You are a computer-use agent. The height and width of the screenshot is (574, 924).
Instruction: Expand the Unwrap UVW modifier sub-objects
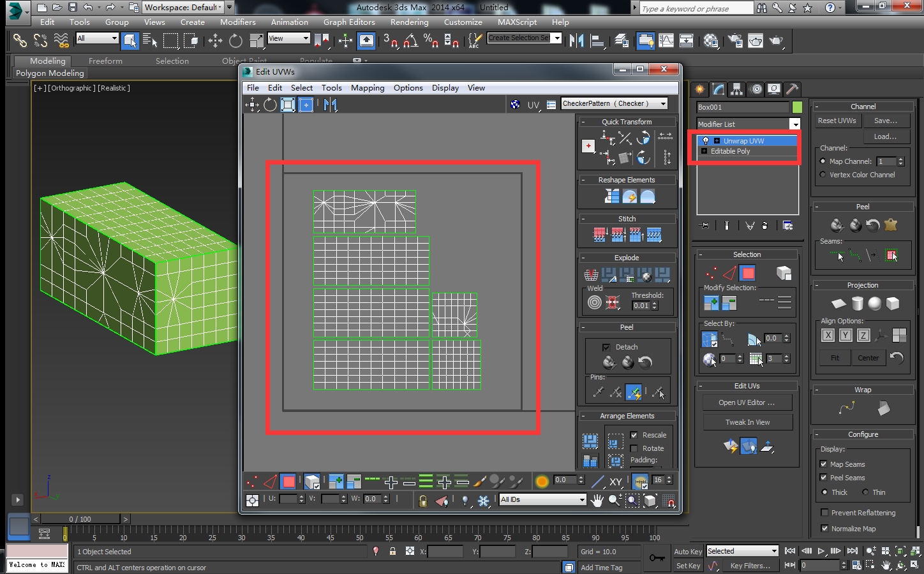pyautogui.click(x=717, y=141)
